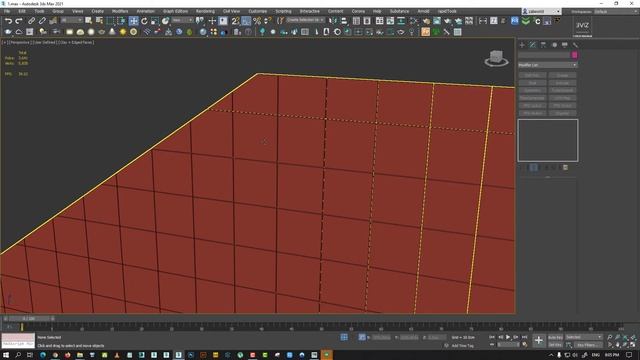Screen dimensions: 640x360
Task: Open the Modify tab in command panel
Action: [533, 45]
